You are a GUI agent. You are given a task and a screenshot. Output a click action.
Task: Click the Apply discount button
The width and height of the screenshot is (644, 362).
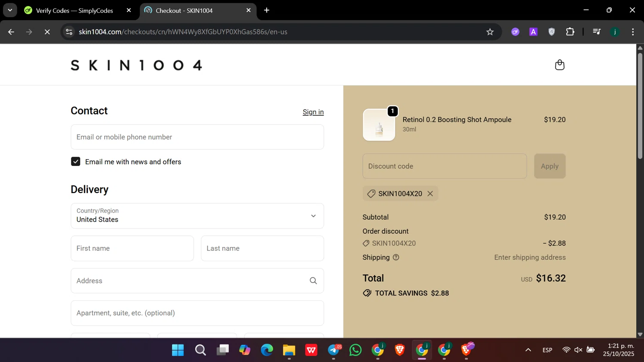[550, 166]
